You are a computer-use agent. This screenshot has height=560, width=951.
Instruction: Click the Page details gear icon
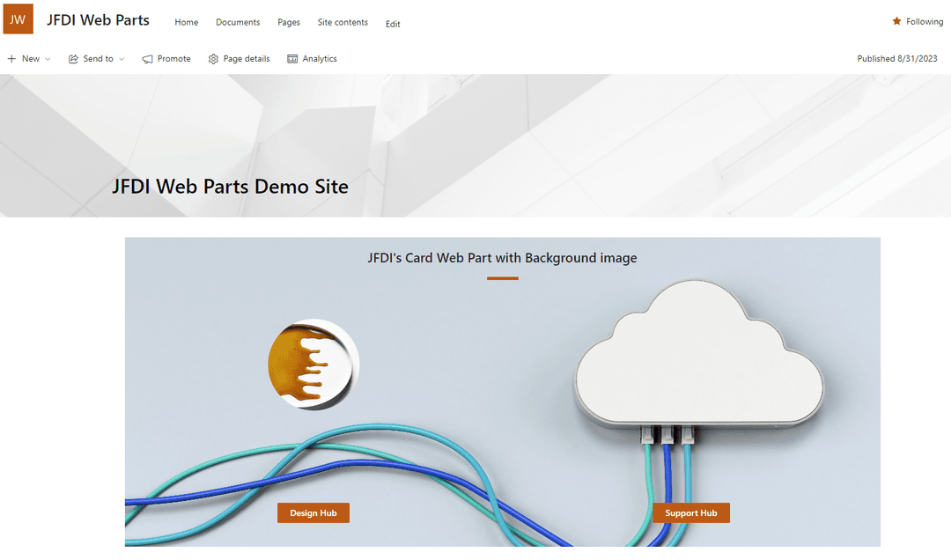click(x=213, y=59)
